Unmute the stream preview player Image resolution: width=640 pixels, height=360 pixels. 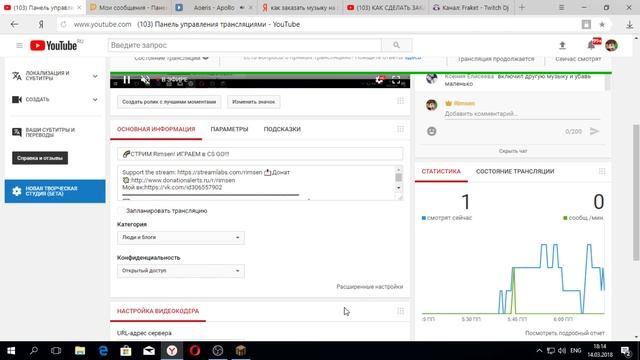coord(145,80)
